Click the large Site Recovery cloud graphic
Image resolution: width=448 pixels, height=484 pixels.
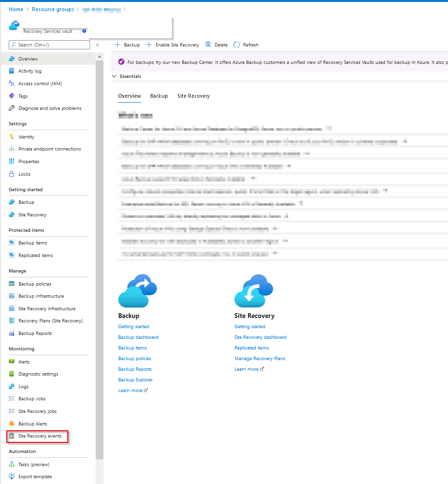[254, 291]
